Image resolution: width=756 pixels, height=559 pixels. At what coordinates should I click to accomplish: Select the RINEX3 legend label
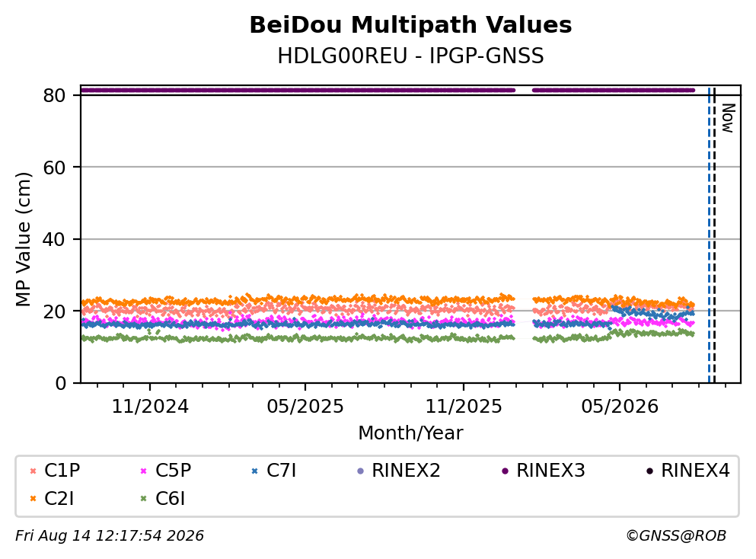tap(550, 471)
